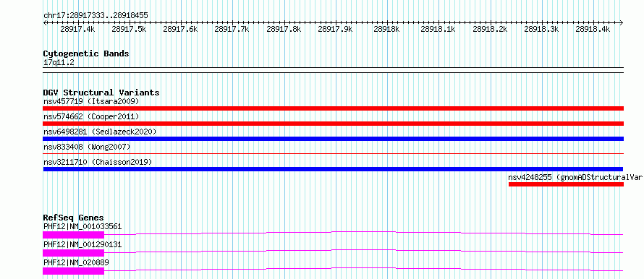Click the chr17:28917333..28918455 region label

(96, 16)
